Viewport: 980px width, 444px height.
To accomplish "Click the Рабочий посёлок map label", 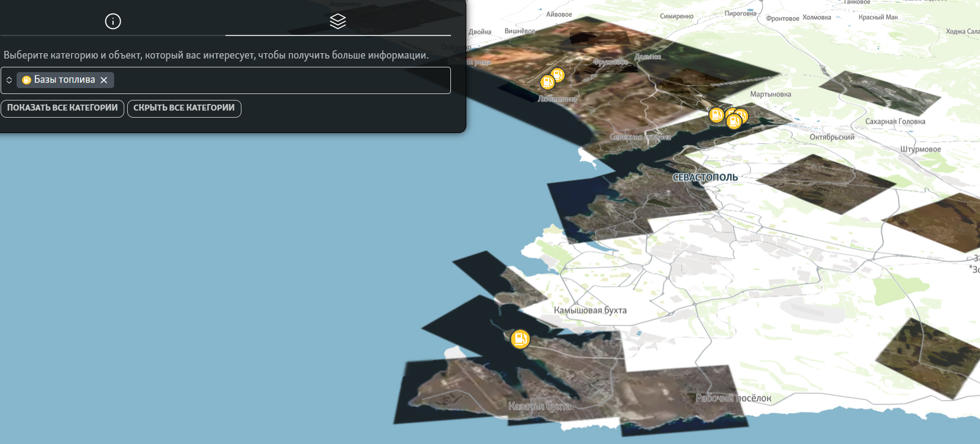I will click(733, 398).
